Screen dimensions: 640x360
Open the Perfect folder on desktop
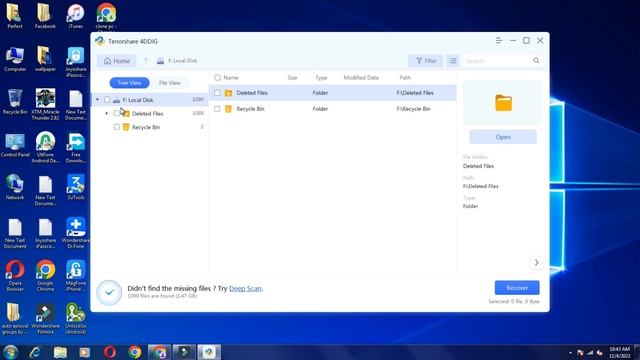(15, 16)
